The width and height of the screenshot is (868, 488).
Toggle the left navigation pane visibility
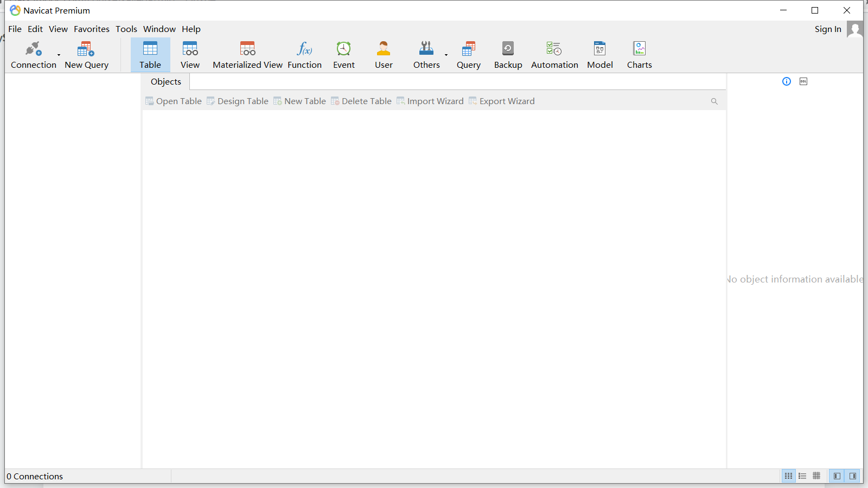[x=837, y=476]
